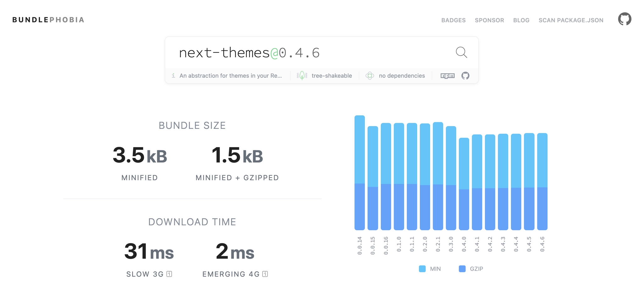Click the 'SLOW 3G' label
The width and height of the screenshot is (644, 298).
(x=145, y=274)
